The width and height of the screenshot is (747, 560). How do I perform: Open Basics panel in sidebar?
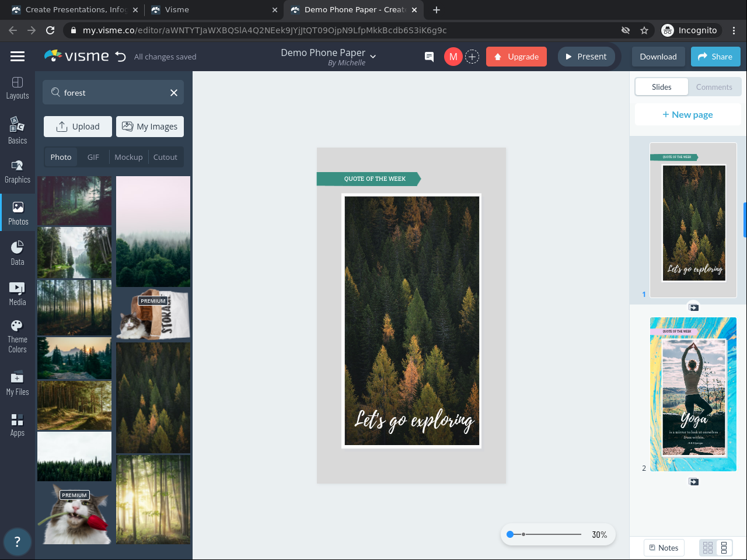18,130
